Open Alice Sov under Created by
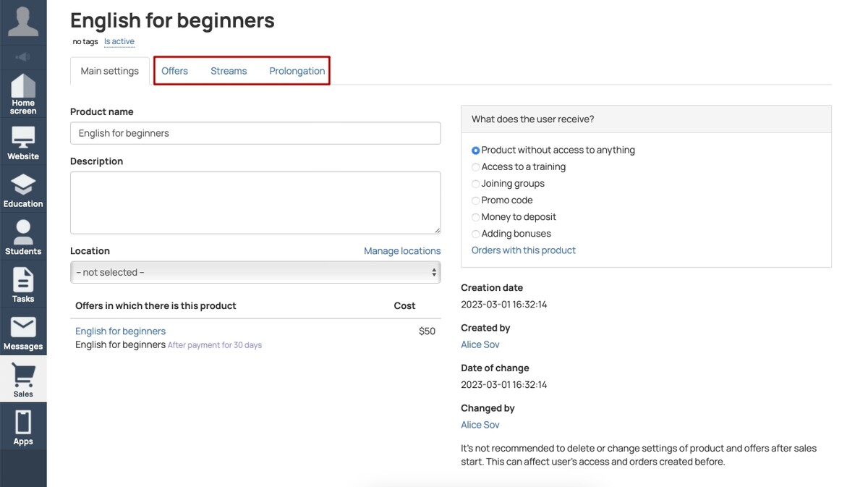This screenshot has width=868, height=487. pos(480,344)
